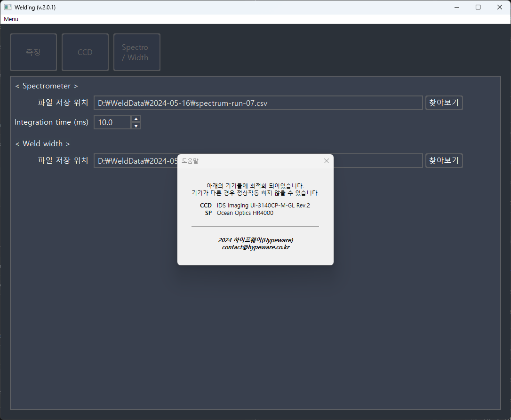Click the < Spectrometer > section heading

pos(47,86)
